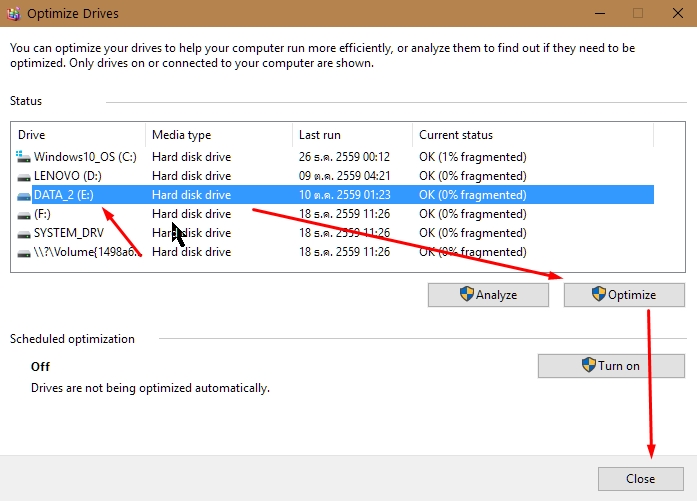Image resolution: width=697 pixels, height=501 pixels.
Task: Sort by Current status column header
Action: 533,135
